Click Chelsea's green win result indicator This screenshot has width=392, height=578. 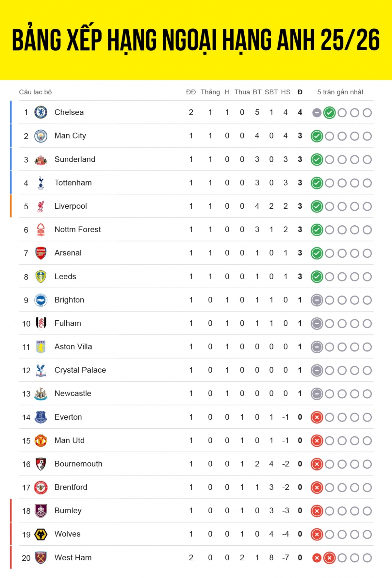329,113
